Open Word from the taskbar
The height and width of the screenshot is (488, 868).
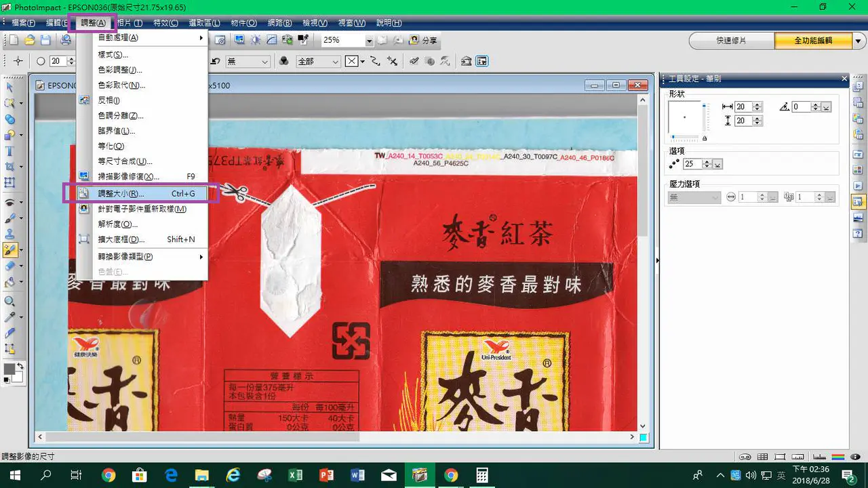(x=358, y=475)
